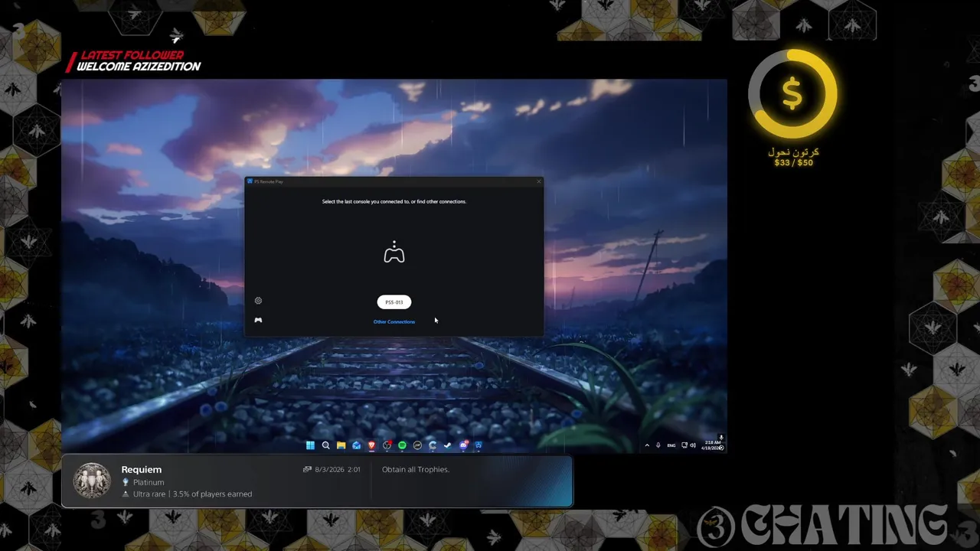
Task: Click the LATEST FOLLOWER heading
Action: pos(132,55)
